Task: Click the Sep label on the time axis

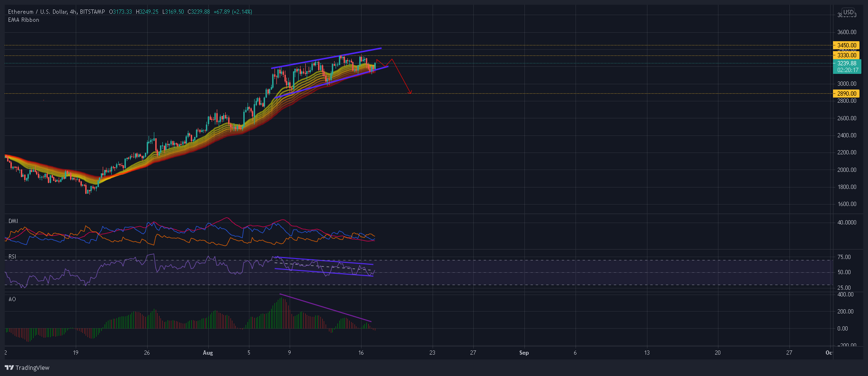Action: (x=523, y=353)
